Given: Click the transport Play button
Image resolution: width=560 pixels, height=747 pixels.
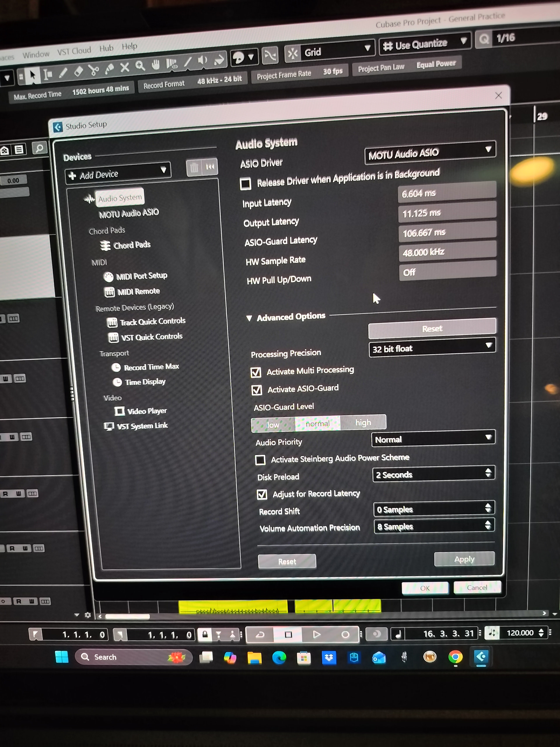Looking at the screenshot, I should tap(316, 634).
